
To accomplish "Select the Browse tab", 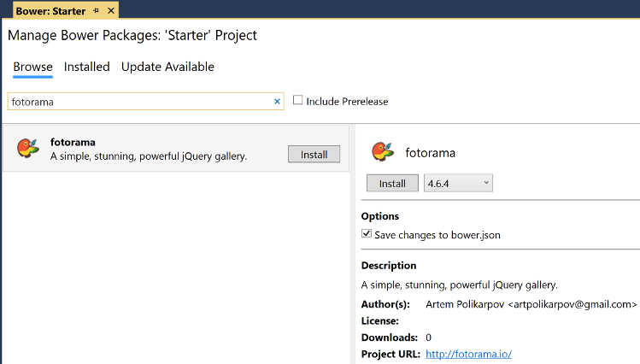I will [x=32, y=67].
